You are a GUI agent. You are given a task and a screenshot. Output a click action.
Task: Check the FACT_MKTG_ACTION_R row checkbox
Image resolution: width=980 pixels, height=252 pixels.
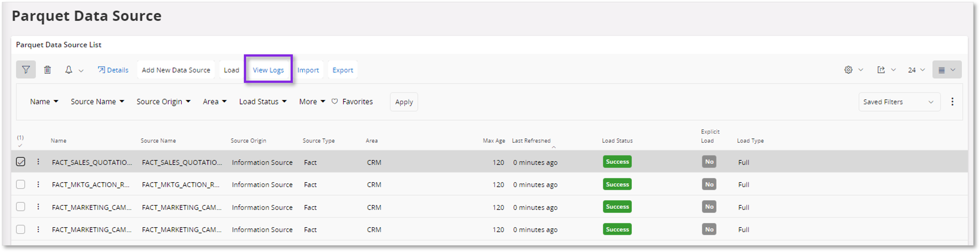coord(20,184)
